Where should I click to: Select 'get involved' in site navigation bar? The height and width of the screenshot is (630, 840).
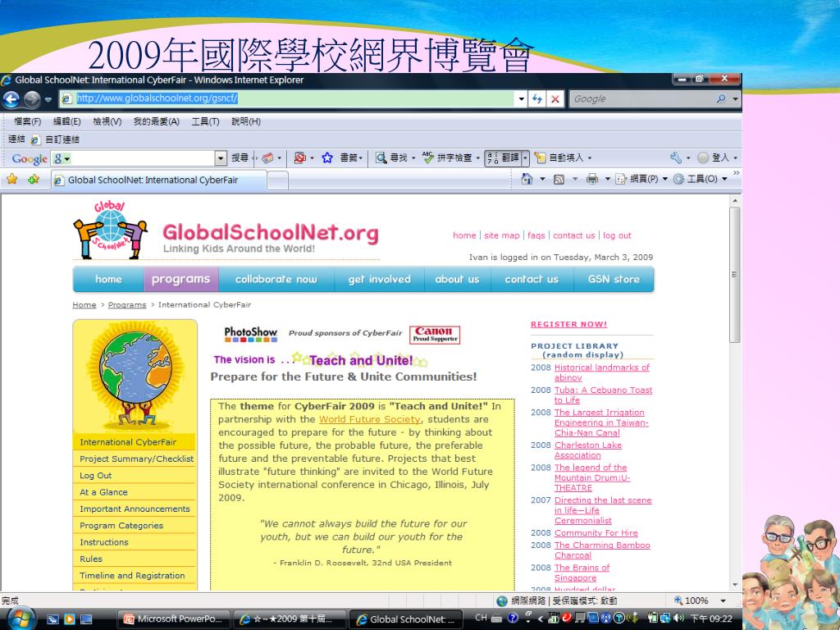379,279
